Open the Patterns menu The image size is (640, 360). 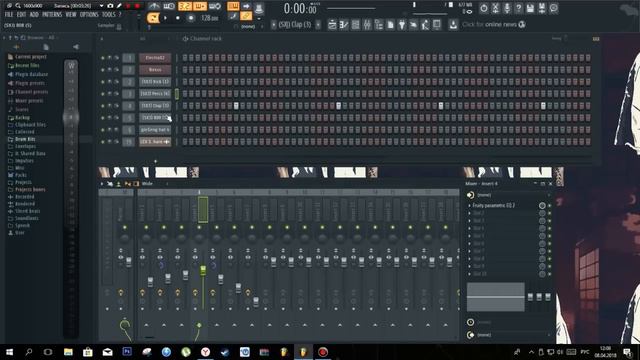click(52, 14)
